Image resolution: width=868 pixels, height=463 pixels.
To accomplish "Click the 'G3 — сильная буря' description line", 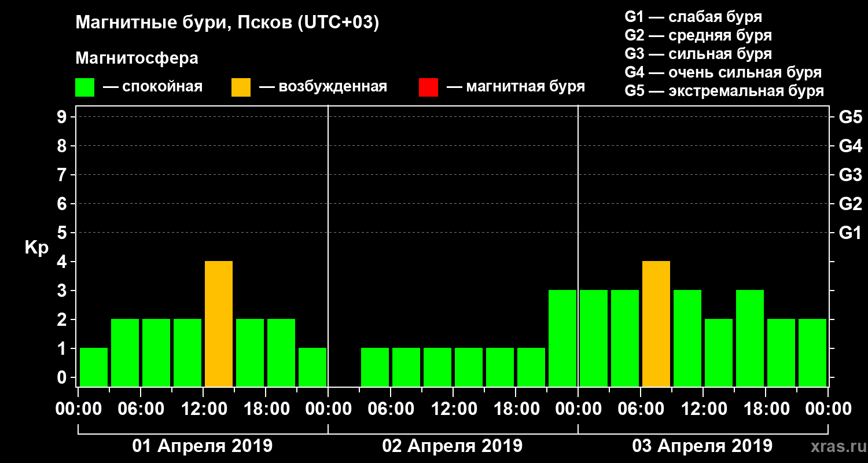I will pyautogui.click(x=698, y=54).
